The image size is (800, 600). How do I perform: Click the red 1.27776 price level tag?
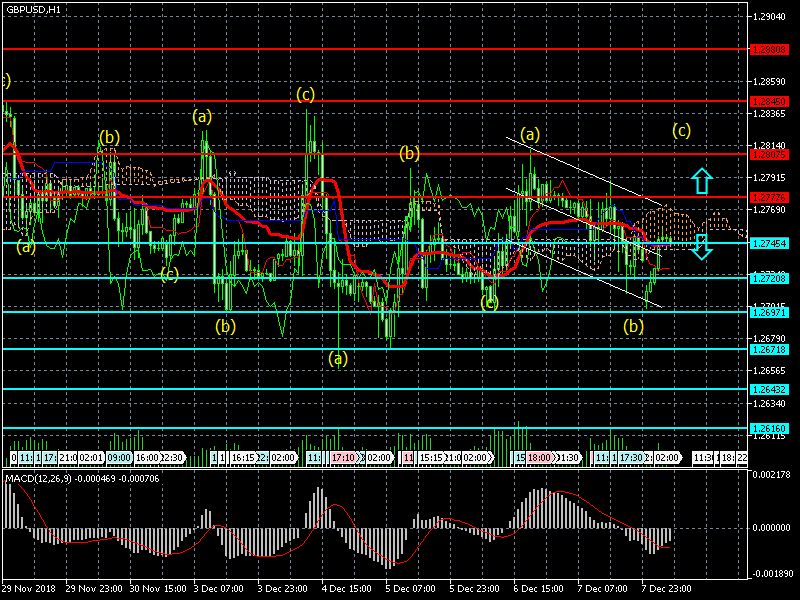point(770,197)
